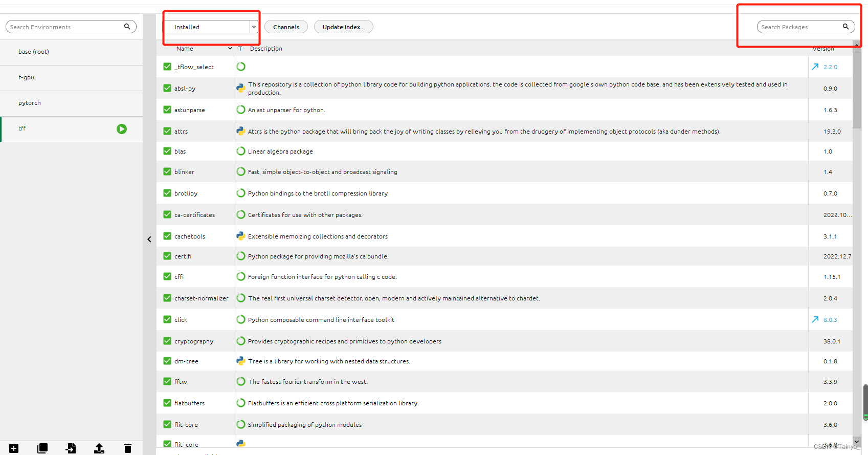Select the blinker package name

tap(184, 172)
